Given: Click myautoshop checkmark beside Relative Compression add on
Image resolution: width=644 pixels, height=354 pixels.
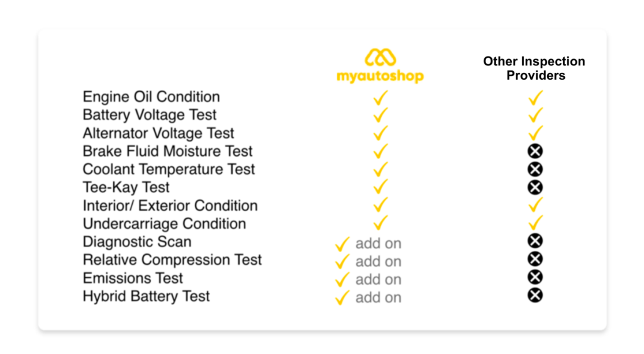Looking at the screenshot, I should [342, 261].
